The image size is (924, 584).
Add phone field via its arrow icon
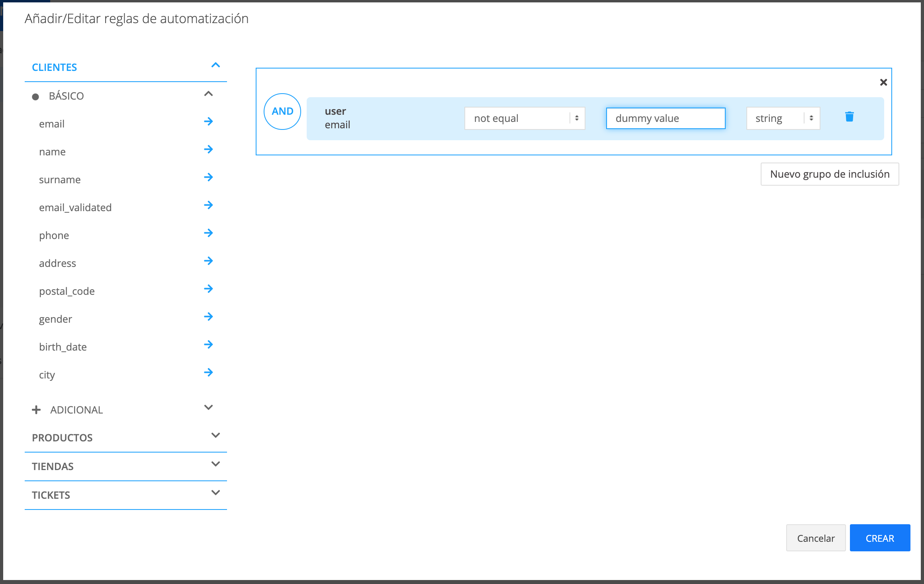coord(208,233)
